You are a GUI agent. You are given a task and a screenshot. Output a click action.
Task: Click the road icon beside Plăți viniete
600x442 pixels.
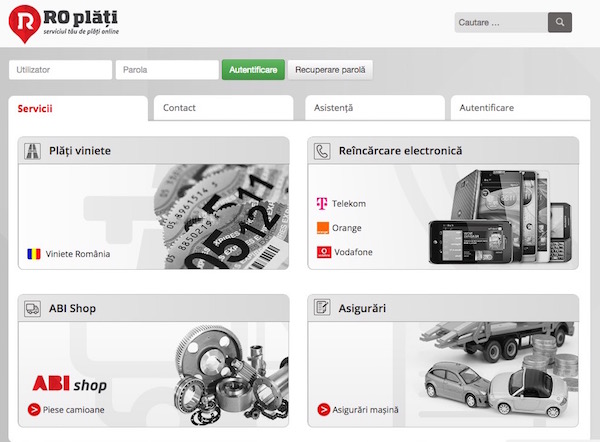click(32, 151)
